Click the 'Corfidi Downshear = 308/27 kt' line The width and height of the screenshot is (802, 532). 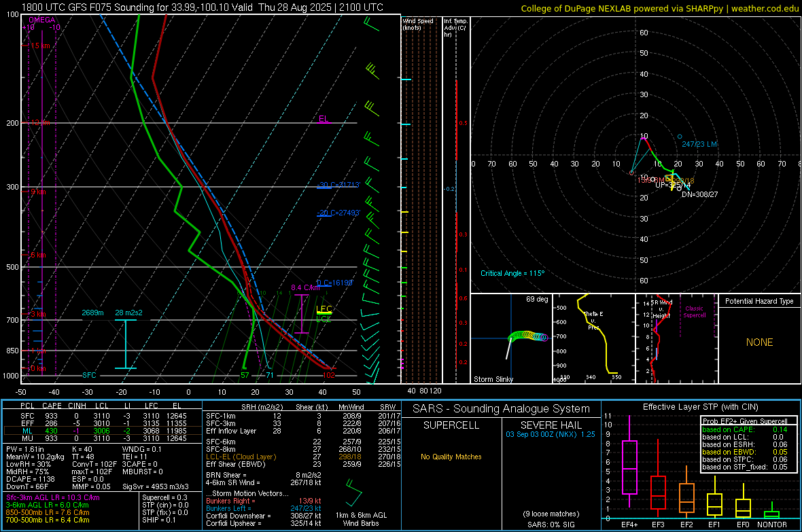(264, 516)
